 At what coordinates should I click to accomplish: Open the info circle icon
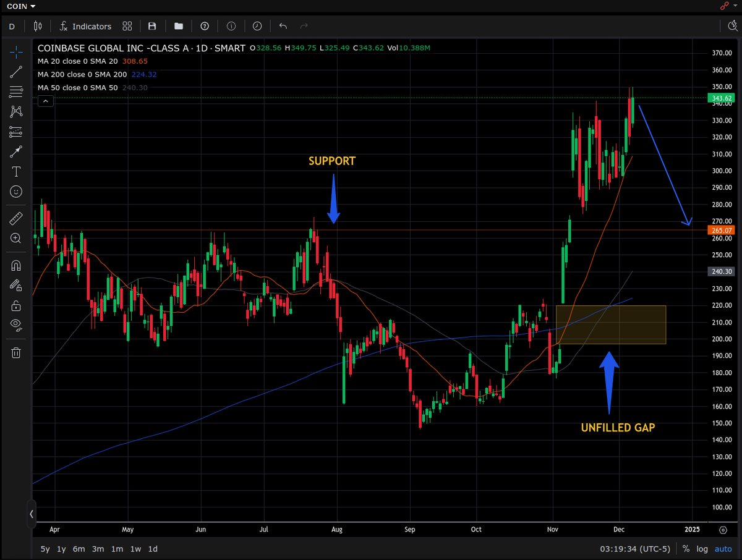click(231, 26)
